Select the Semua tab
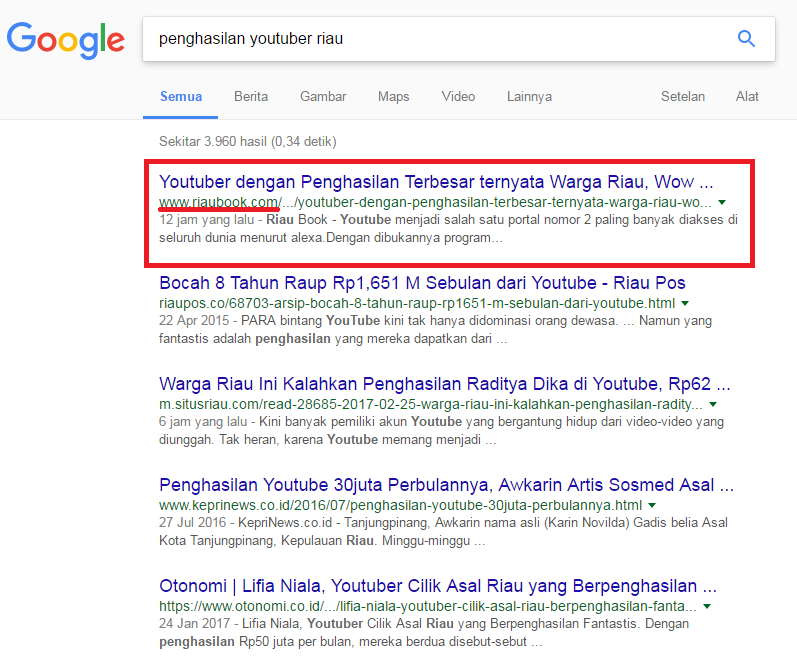The width and height of the screenshot is (797, 657). (181, 97)
